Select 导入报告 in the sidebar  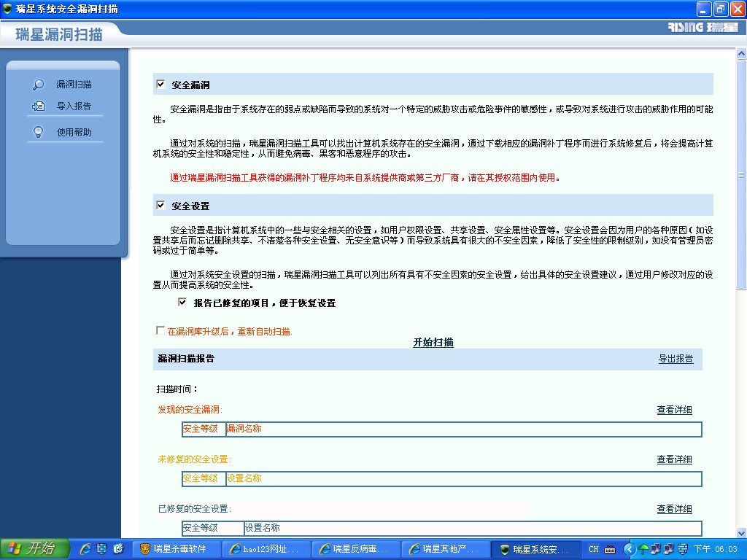tap(74, 106)
